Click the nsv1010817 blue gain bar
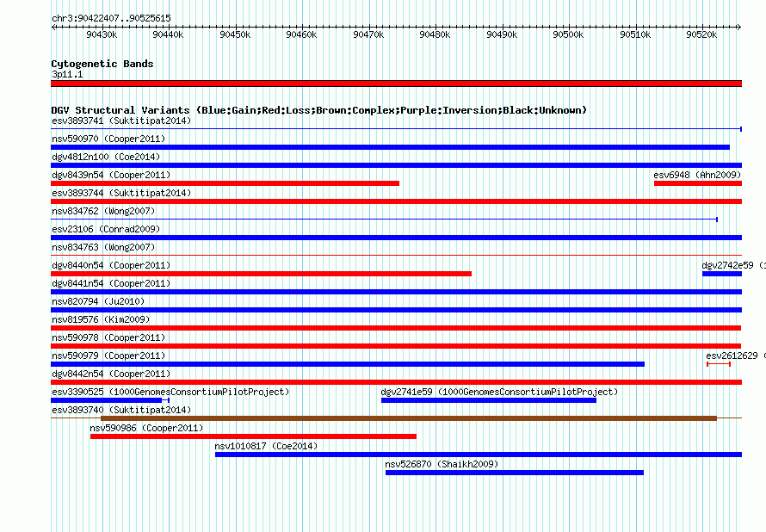 point(479,455)
